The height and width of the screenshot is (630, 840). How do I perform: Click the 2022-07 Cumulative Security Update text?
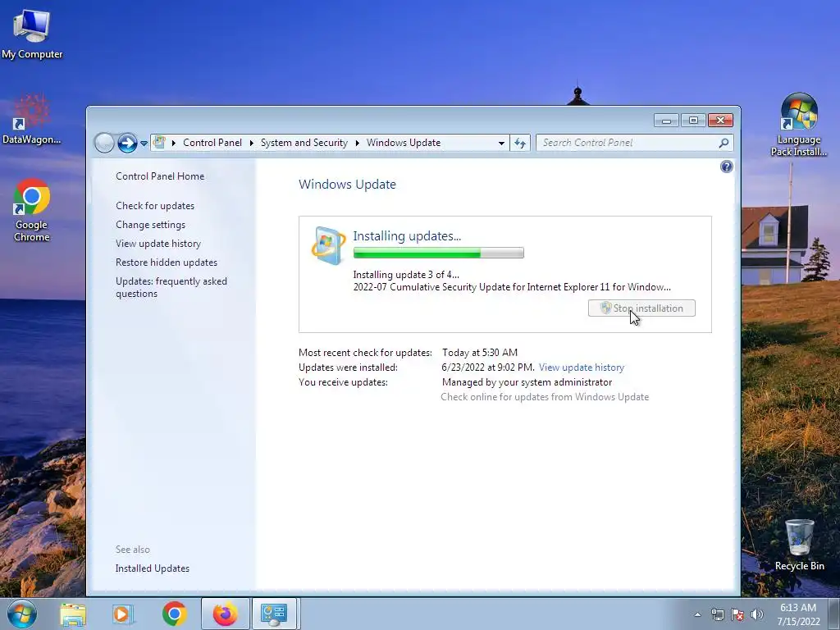pyautogui.click(x=512, y=287)
